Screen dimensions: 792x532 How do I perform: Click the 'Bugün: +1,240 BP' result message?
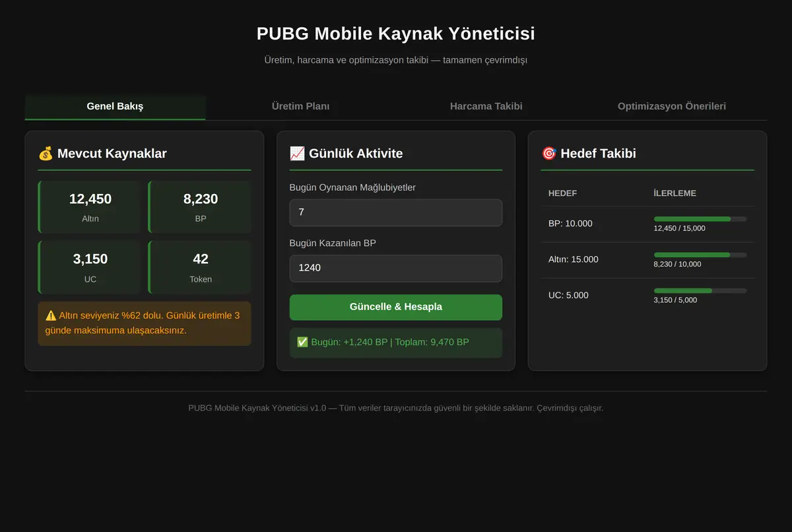(x=396, y=343)
